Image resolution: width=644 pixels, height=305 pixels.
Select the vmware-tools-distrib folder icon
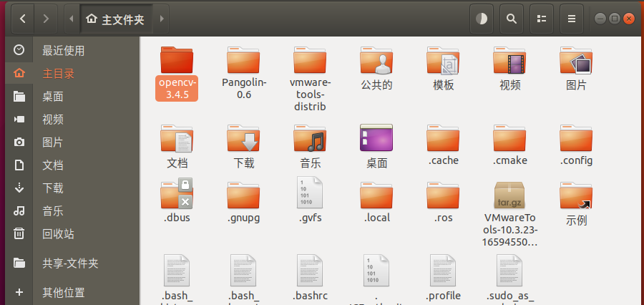tap(310, 59)
